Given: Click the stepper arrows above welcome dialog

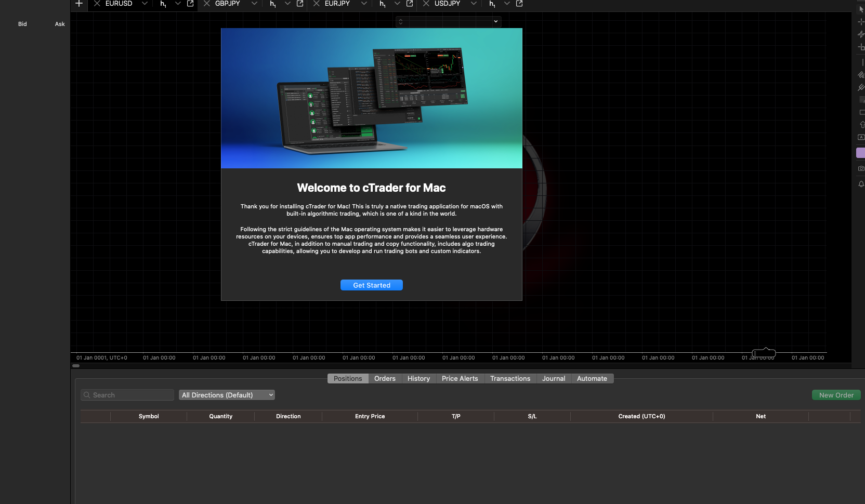Looking at the screenshot, I should click(x=401, y=22).
